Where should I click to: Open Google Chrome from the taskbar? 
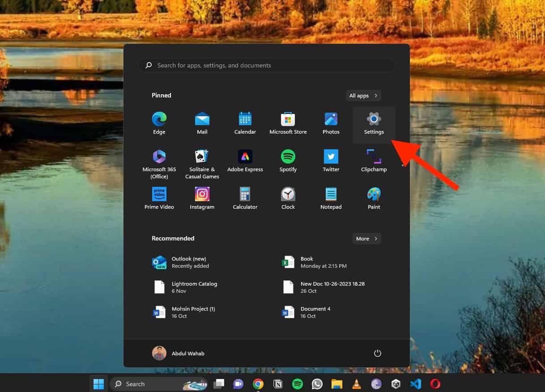pyautogui.click(x=258, y=384)
